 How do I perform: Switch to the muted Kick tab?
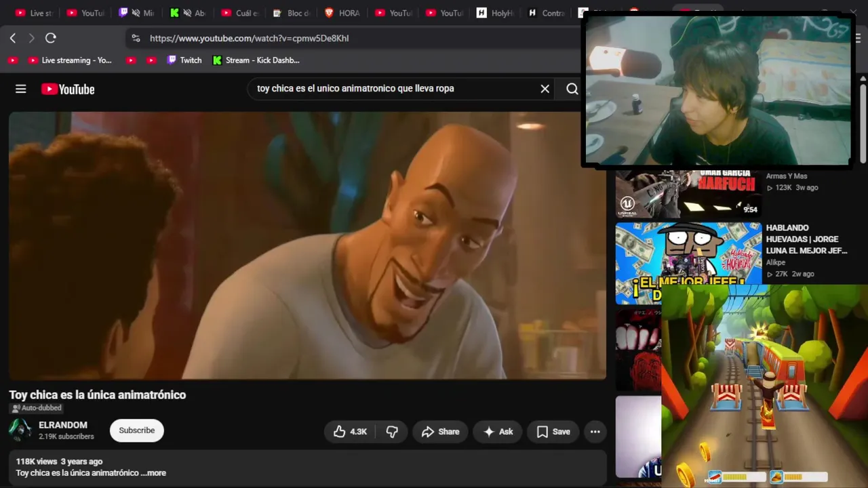click(189, 13)
